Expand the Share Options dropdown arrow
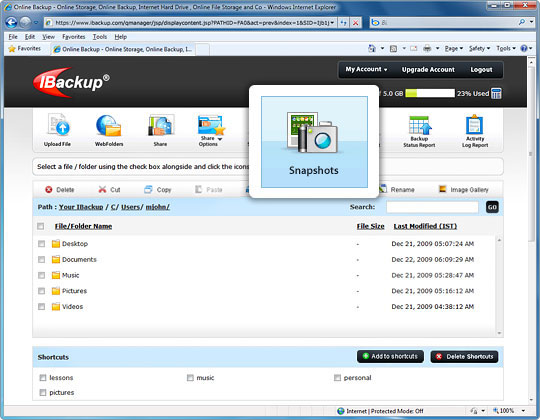Screen dimensions: 540x420 (220, 139)
